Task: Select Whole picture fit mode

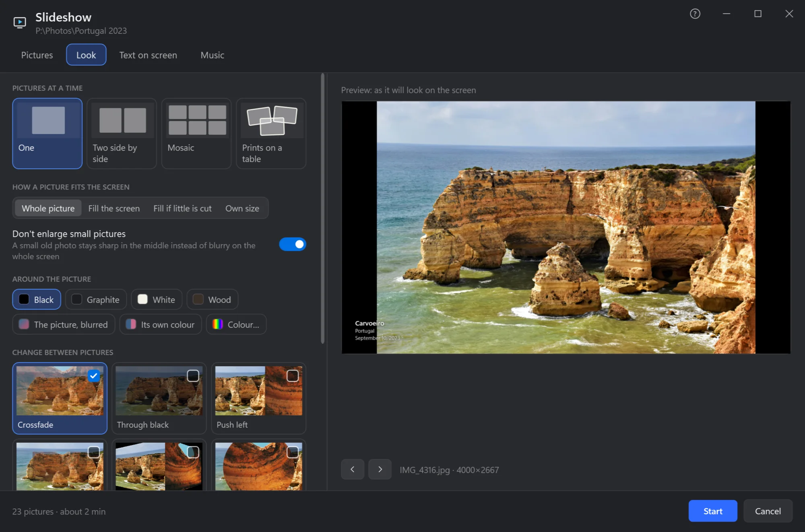Action: click(x=48, y=208)
